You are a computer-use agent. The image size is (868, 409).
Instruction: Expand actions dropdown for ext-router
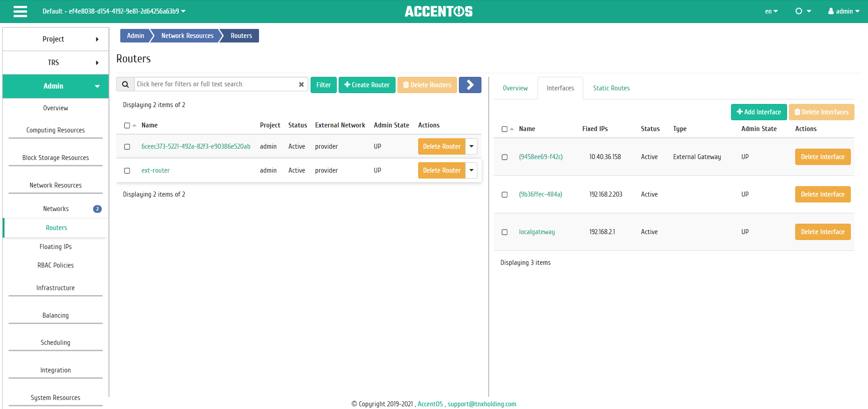(471, 170)
